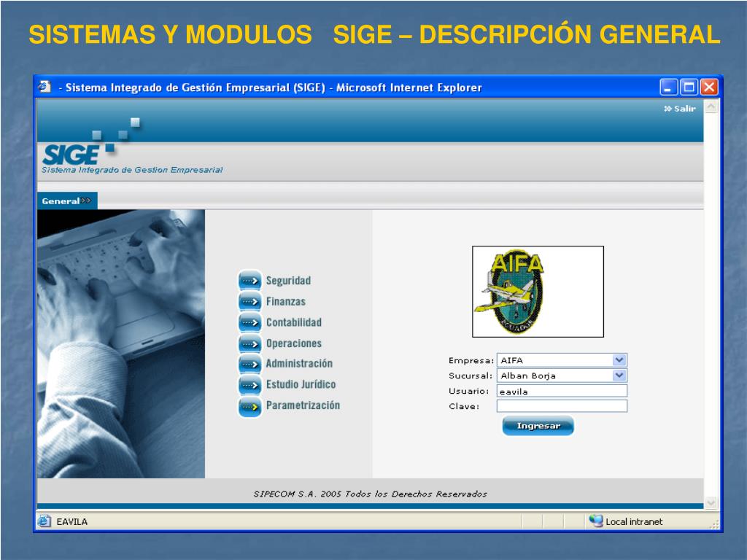The height and width of the screenshot is (560, 747).
Task: Click the EAVILA status bar text
Action: coord(72,522)
